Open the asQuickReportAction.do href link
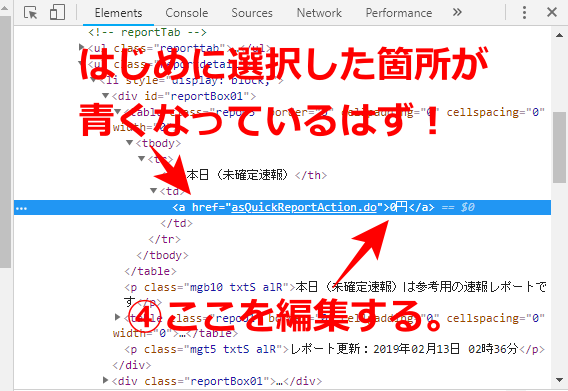The image size is (568, 391). pyautogui.click(x=304, y=207)
